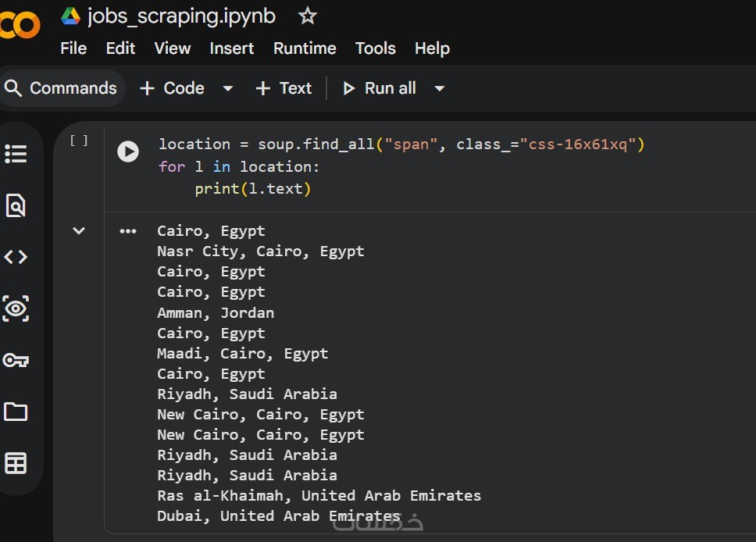Add a new Text cell
Image resolution: width=756 pixels, height=542 pixels.
point(283,88)
